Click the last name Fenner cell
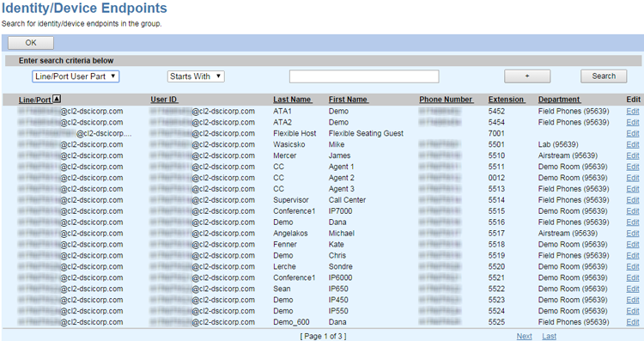This screenshot has width=644, height=341. pyautogui.click(x=284, y=245)
